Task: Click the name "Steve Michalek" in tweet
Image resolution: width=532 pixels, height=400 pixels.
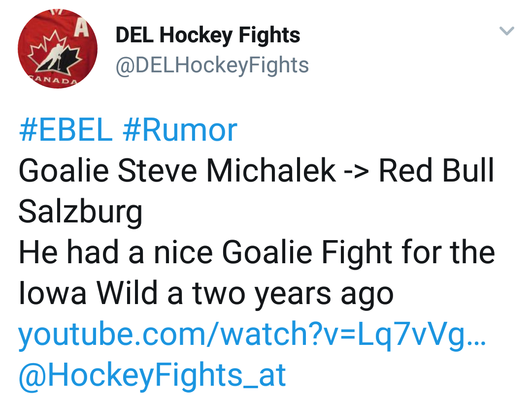Action: pos(227,171)
